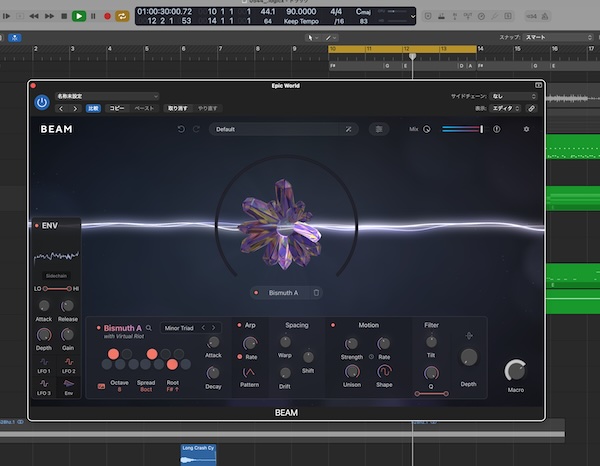Open the Octave value
This screenshot has height=466, width=600.
coord(119,389)
